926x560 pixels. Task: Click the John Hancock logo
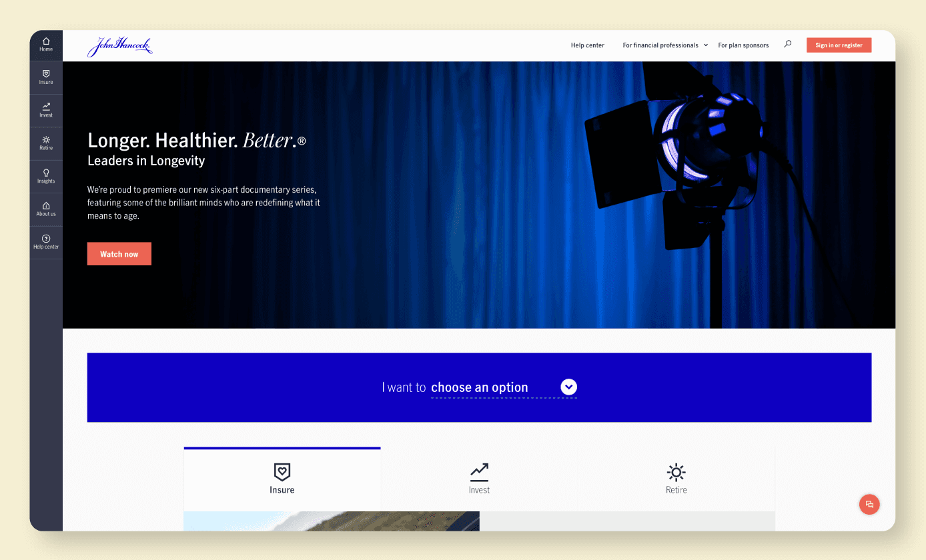(x=120, y=46)
